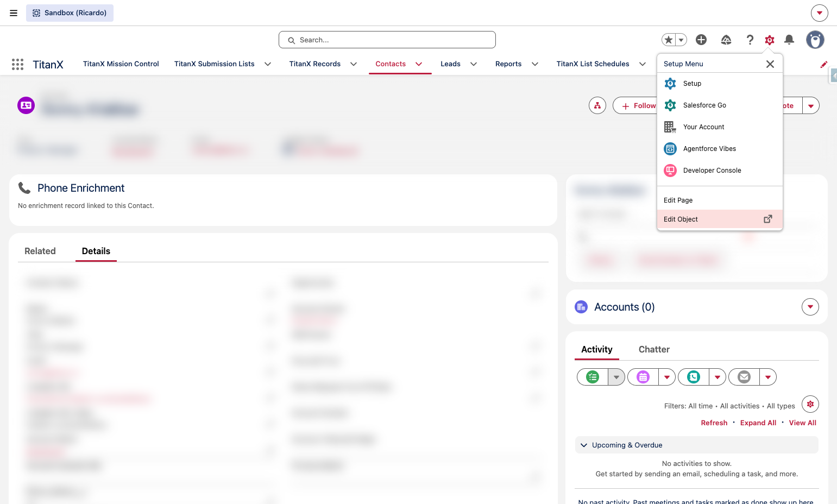Open the Email dropdown arrow
Image resolution: width=837 pixels, height=504 pixels.
[x=768, y=377]
